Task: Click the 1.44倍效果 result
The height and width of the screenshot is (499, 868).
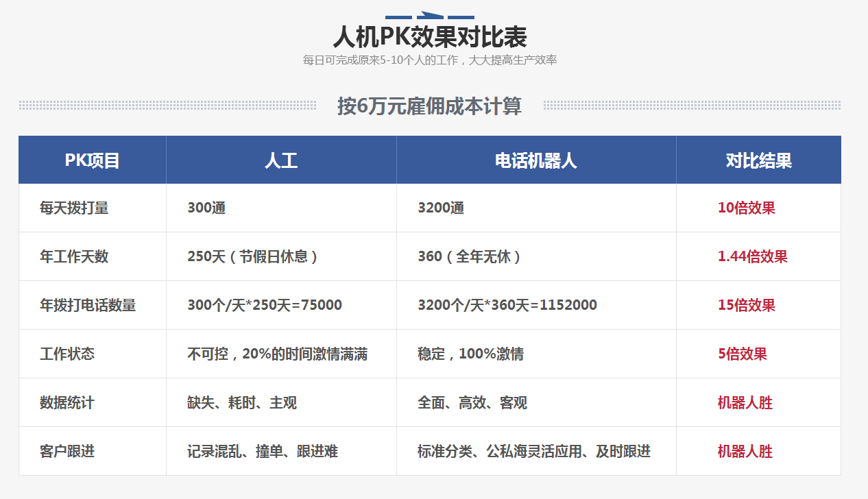Action: (x=753, y=257)
